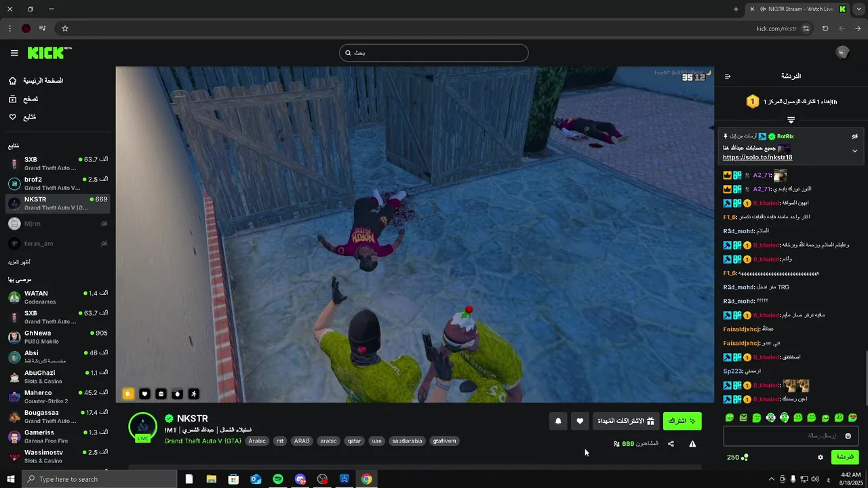Click the green chat send button

click(x=844, y=457)
